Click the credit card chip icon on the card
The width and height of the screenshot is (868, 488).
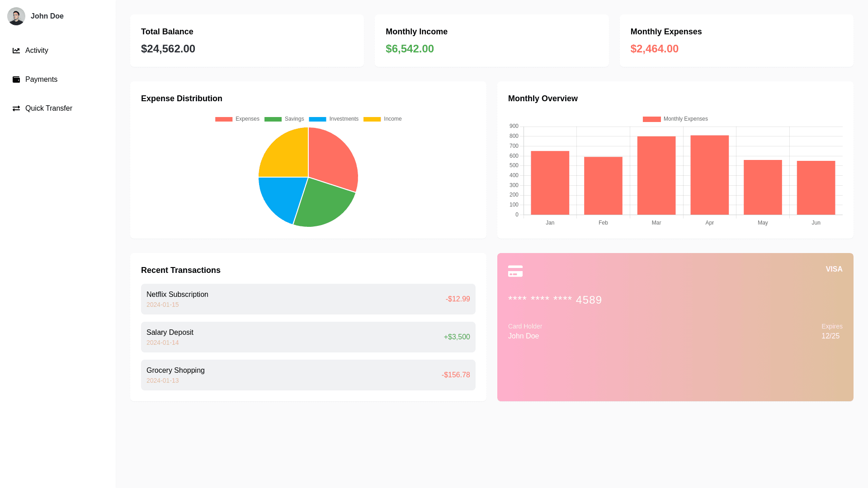[x=515, y=271]
